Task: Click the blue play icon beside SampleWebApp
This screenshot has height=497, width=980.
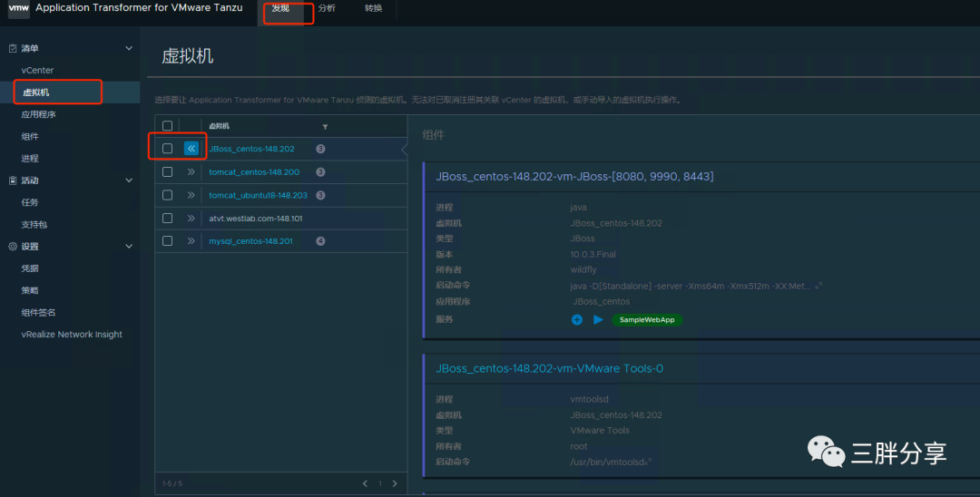Action: (x=598, y=319)
